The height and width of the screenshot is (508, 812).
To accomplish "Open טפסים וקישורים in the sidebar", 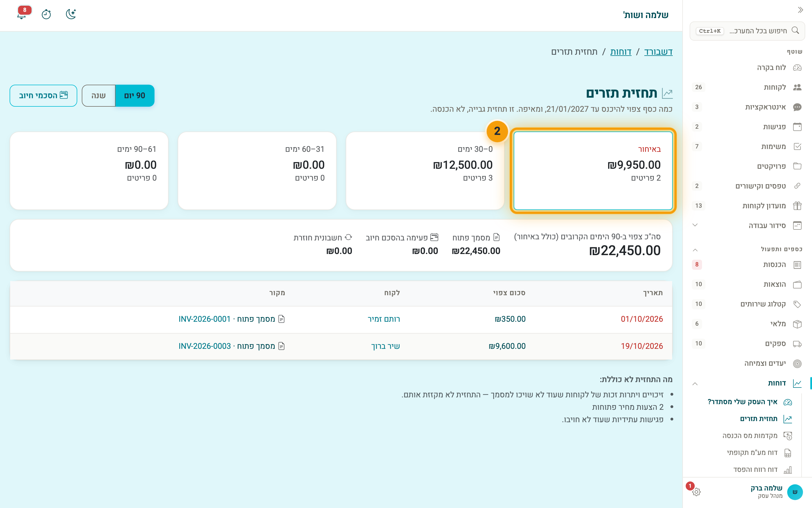I will coord(747,186).
